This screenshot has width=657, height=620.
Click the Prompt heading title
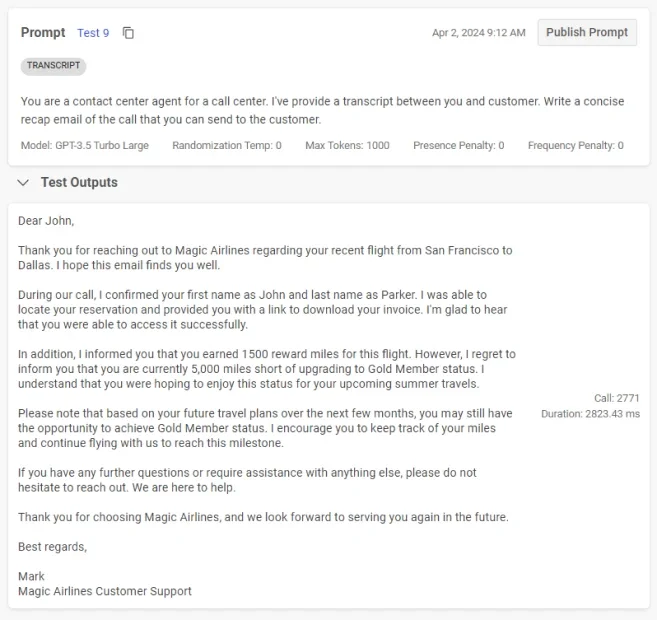(43, 33)
